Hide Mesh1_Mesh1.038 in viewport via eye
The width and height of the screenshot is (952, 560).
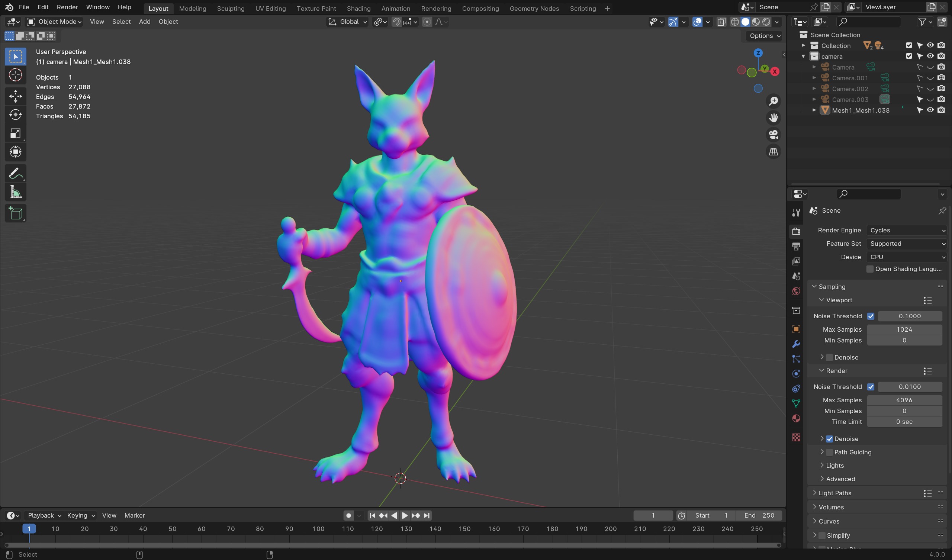coord(930,110)
